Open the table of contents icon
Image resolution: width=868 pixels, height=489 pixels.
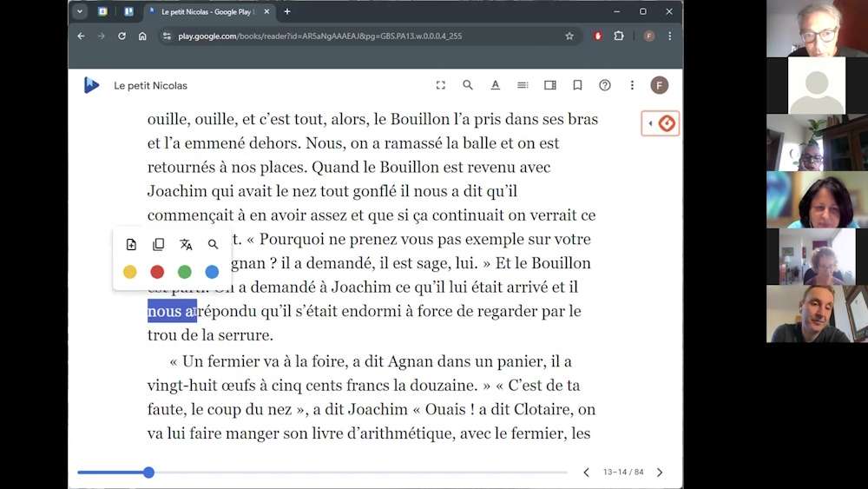[x=523, y=85]
